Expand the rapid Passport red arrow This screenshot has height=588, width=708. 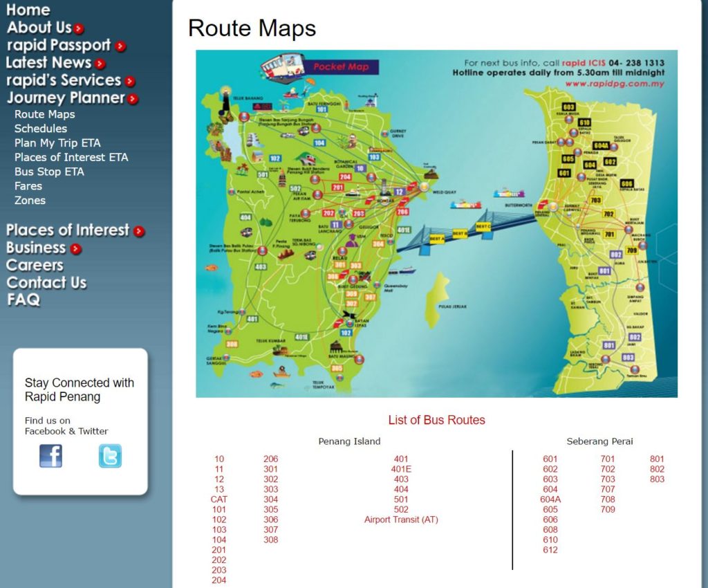tap(120, 46)
